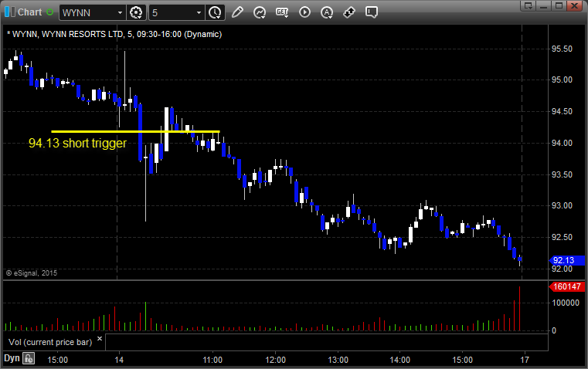This screenshot has width=588, height=369.
Task: Click into the interval field showing 5
Action: coord(172,12)
